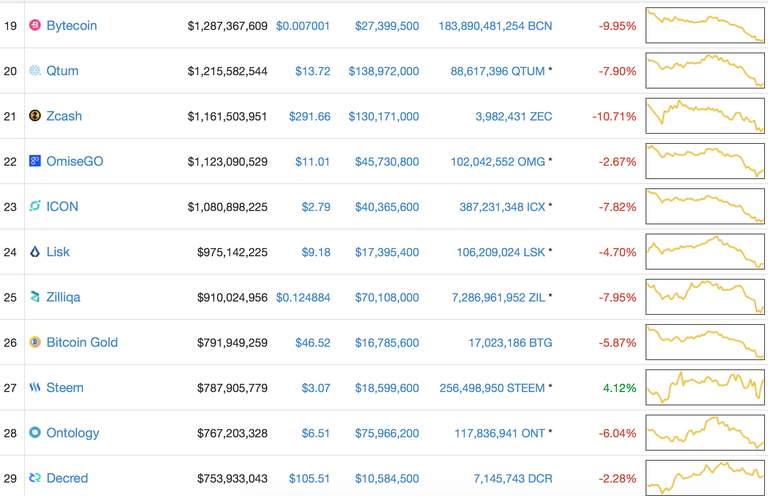The height and width of the screenshot is (496, 768).
Task: Click the Zilliqa coin logo icon
Action: click(x=35, y=297)
